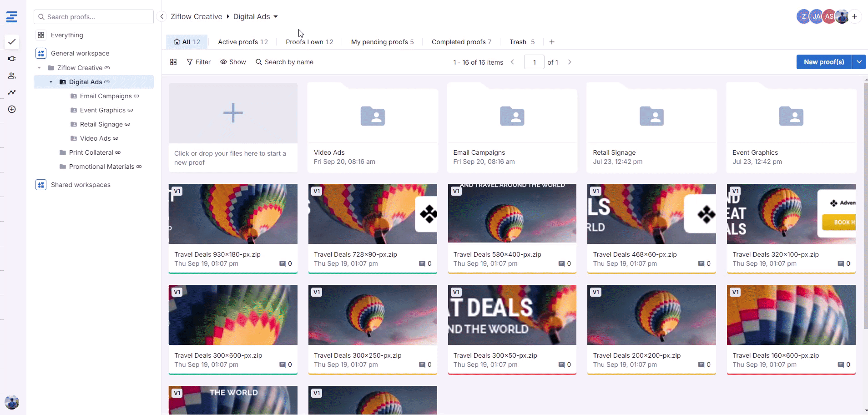Select the Event Graphics tree folder

(102, 110)
